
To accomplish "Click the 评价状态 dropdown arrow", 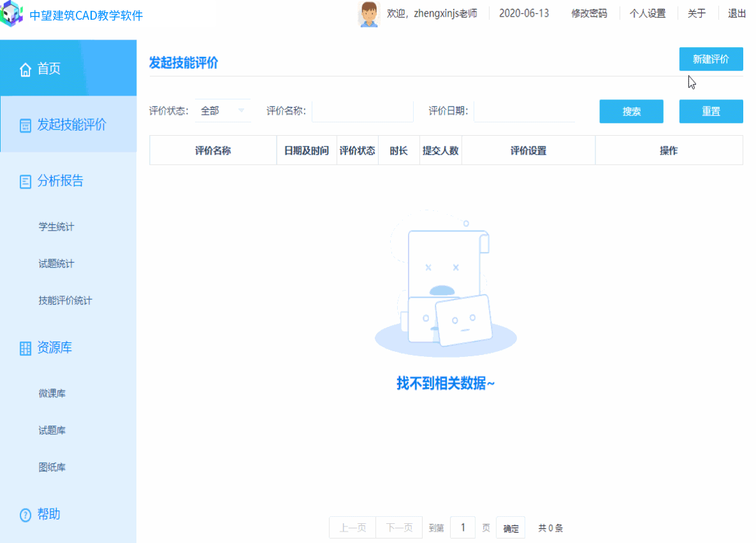I will [x=241, y=111].
